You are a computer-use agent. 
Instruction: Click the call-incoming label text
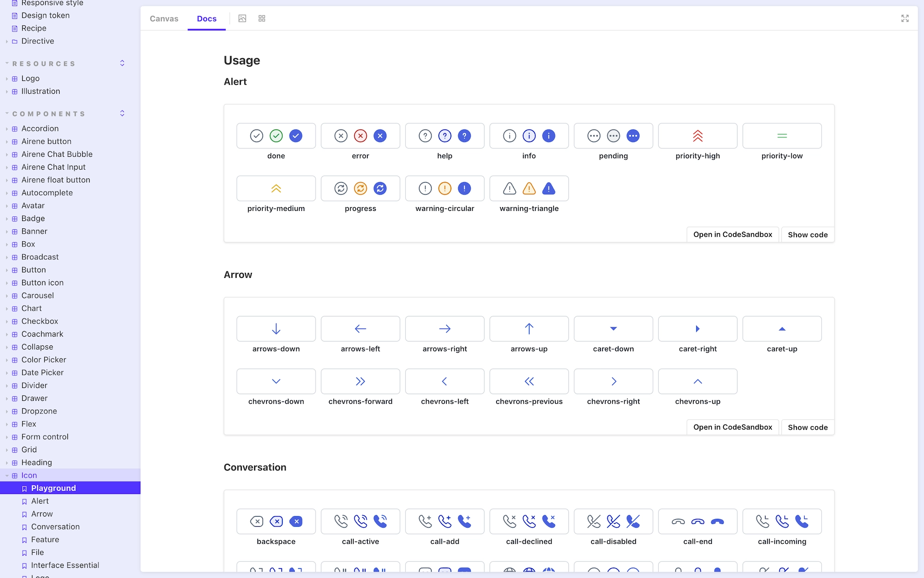click(x=782, y=541)
